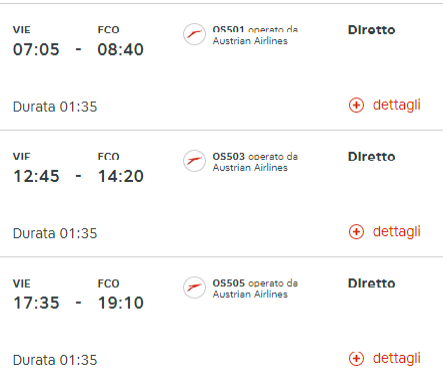Click Diretto label on the OS501 flight
Screen dimensions: 443x382
(x=371, y=30)
